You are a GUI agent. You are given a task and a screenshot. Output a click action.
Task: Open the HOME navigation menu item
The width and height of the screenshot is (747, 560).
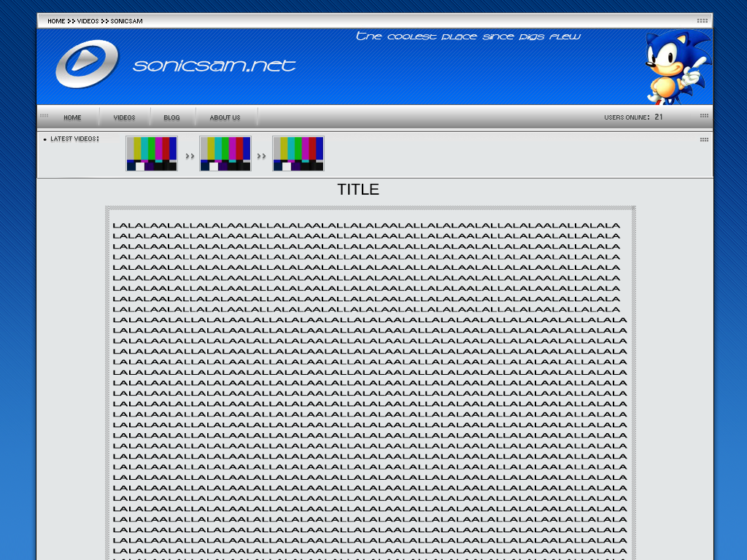click(x=72, y=117)
